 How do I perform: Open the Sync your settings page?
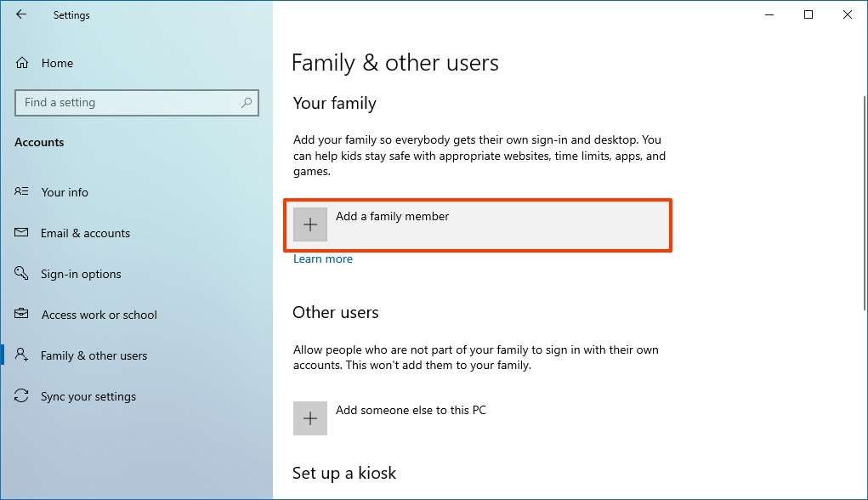(x=88, y=396)
